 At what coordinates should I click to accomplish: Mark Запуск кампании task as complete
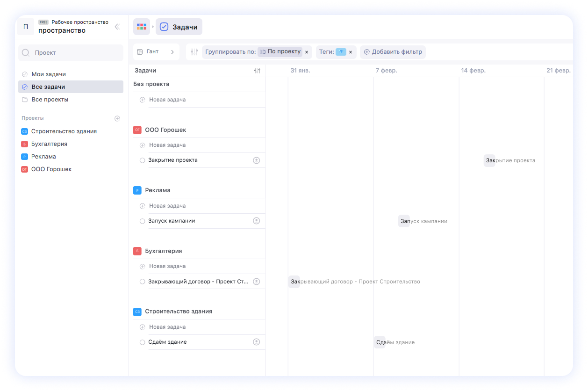pyautogui.click(x=143, y=221)
